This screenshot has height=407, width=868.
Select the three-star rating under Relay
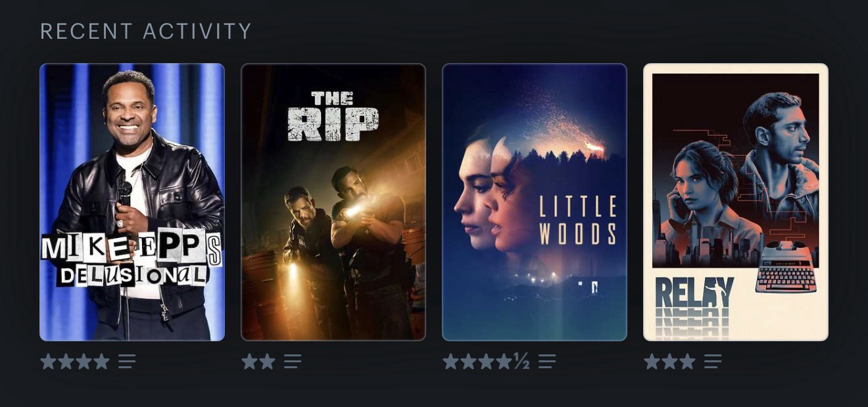tap(669, 361)
